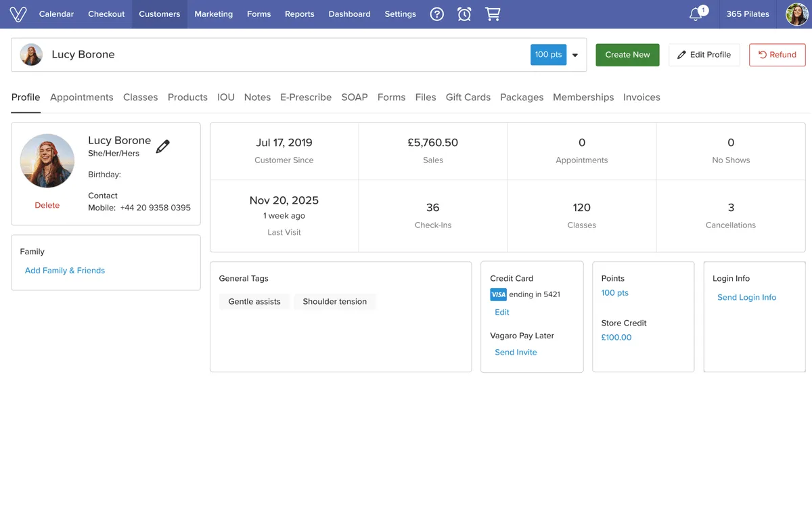
Task: Click the Visa card icon
Action: [498, 294]
